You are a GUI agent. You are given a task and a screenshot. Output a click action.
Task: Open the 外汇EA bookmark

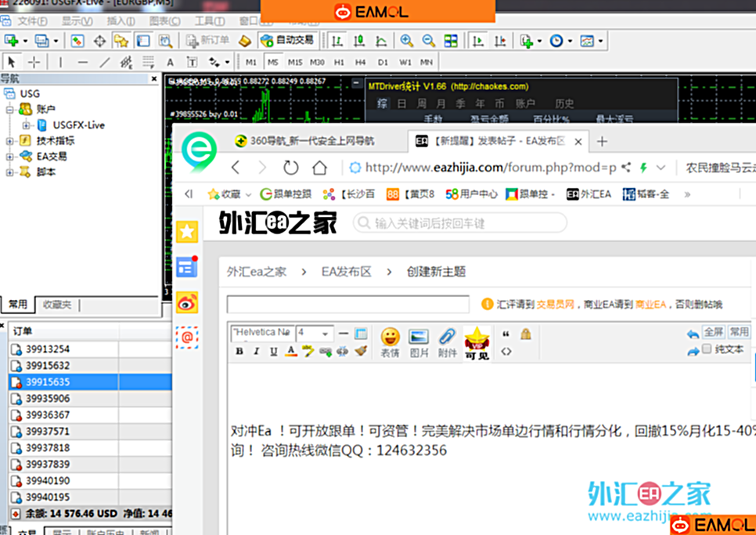click(589, 194)
